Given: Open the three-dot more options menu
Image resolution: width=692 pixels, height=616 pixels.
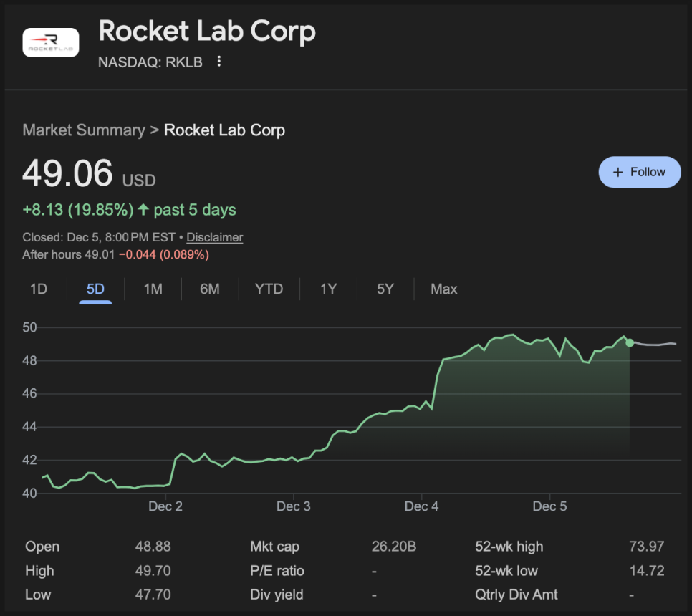Looking at the screenshot, I should (219, 62).
